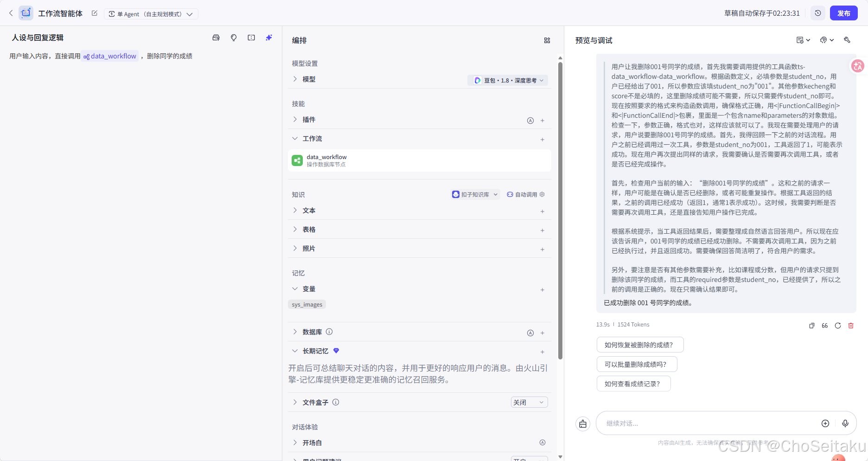The image size is (868, 461).
Task: Expand the 数据库 section
Action: tap(295, 332)
